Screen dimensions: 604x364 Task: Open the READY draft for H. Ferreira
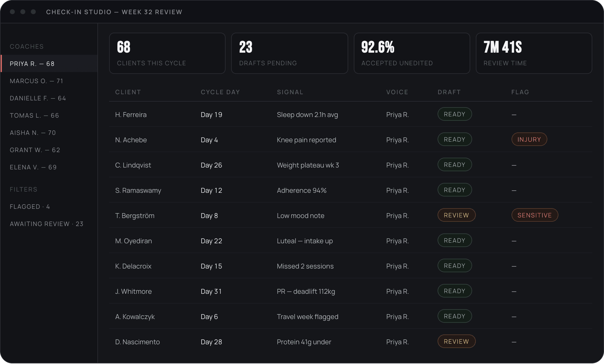(x=455, y=114)
